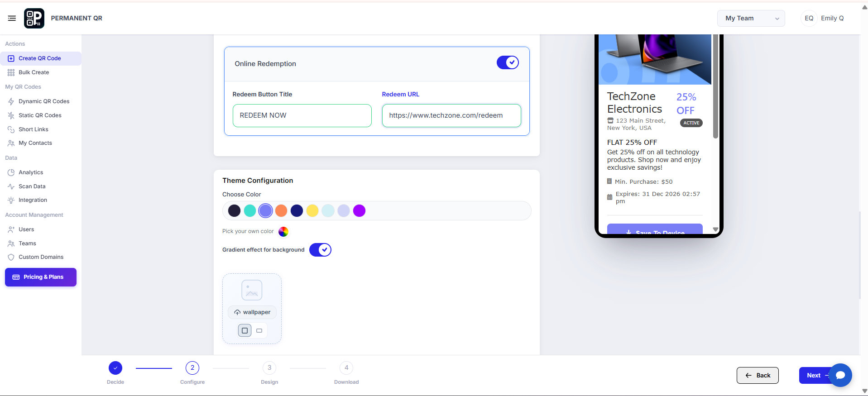Image resolution: width=868 pixels, height=396 pixels.
Task: Expand the My Team dropdown
Action: pyautogui.click(x=751, y=18)
